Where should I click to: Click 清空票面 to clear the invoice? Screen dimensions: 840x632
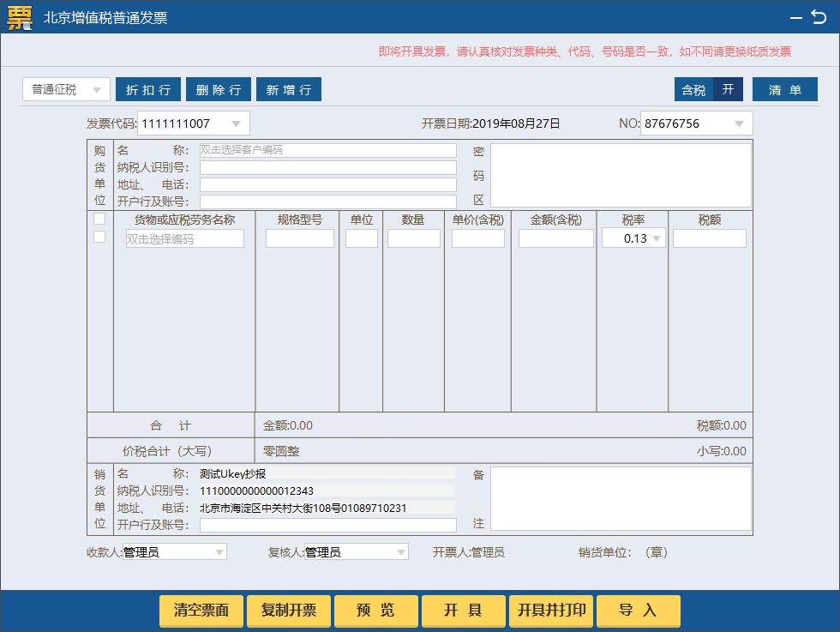[x=201, y=611]
